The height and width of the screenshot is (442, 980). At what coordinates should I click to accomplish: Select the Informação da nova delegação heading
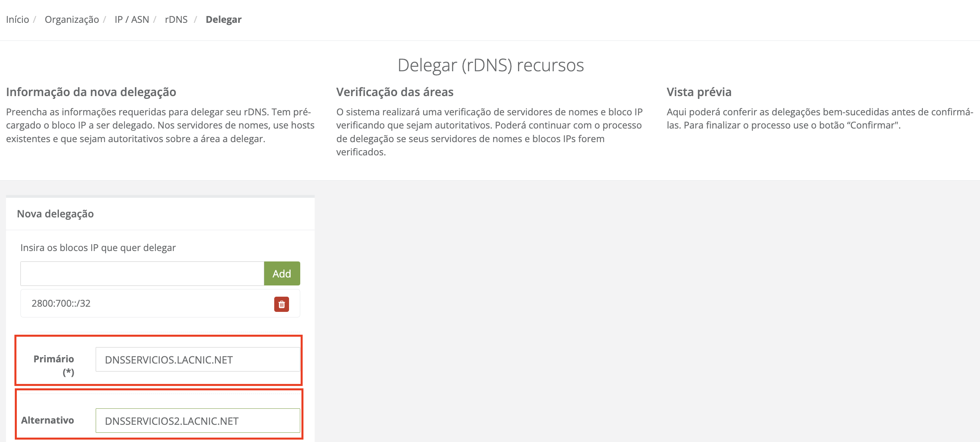pos(91,92)
